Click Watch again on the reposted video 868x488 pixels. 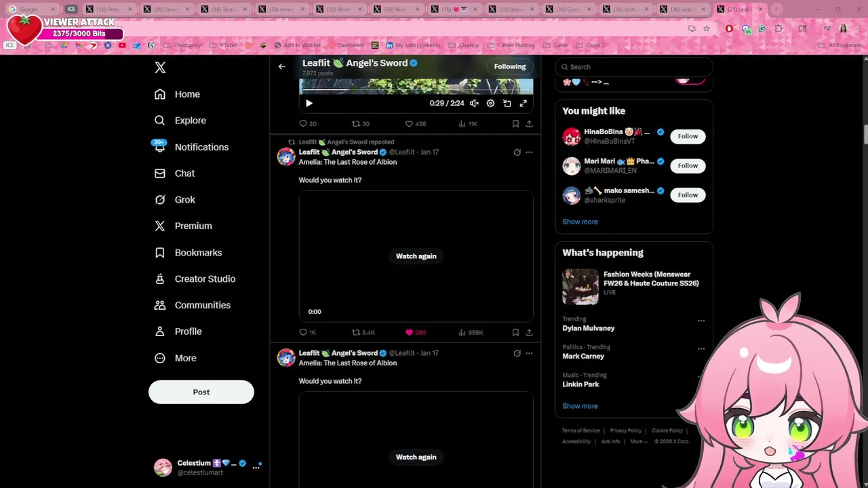[416, 256]
